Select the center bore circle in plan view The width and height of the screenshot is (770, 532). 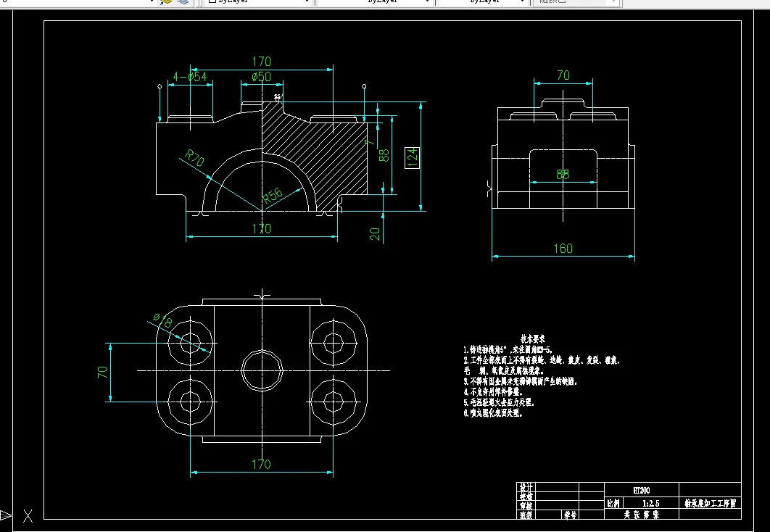(x=262, y=370)
